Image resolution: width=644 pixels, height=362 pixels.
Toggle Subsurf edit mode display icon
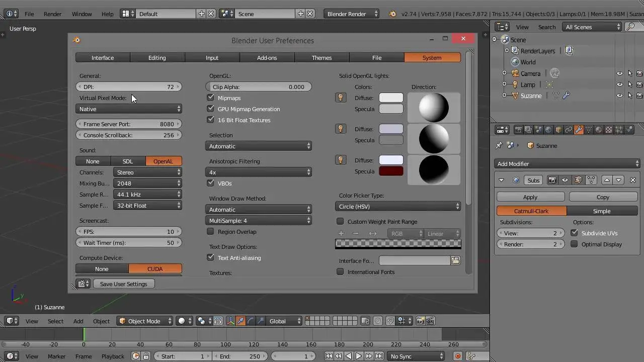[578, 180]
